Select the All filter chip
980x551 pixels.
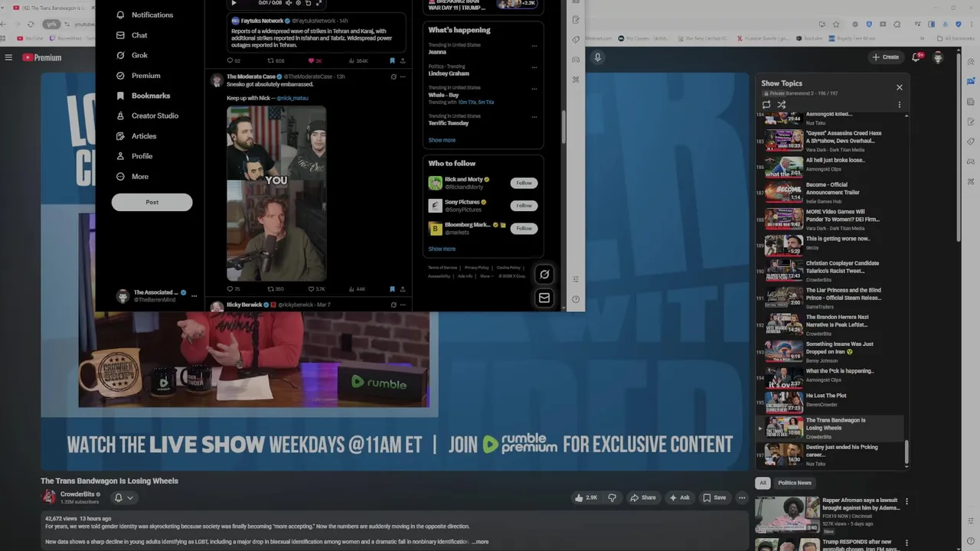[763, 483]
